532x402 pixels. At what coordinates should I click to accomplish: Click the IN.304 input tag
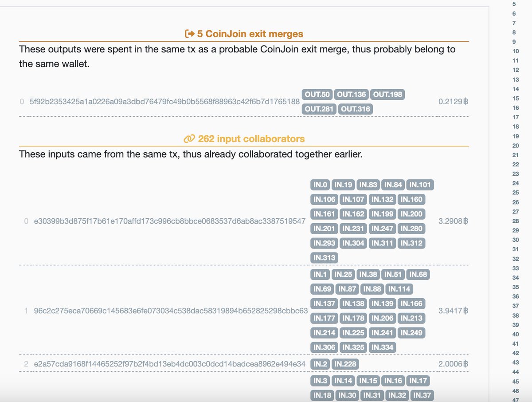pyautogui.click(x=353, y=244)
